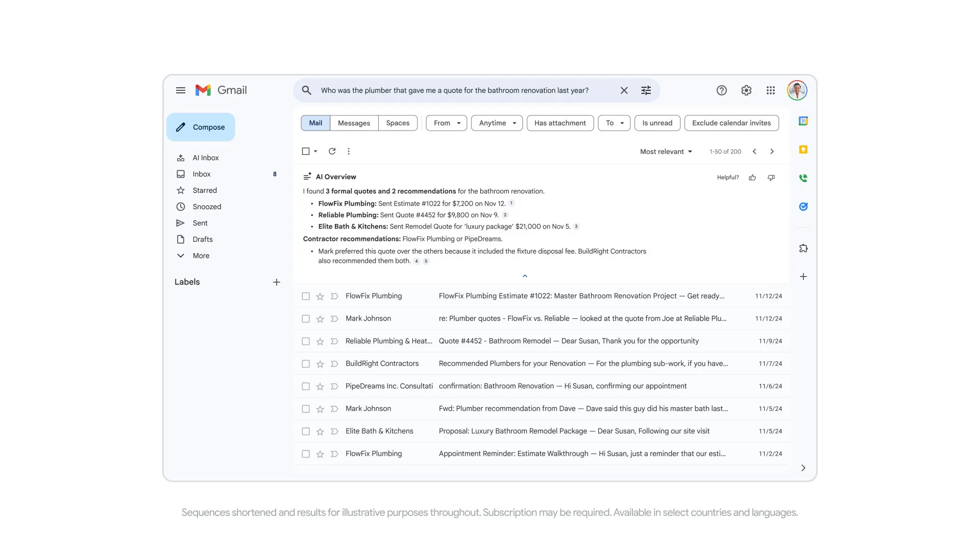Open advanced search filters icon in search bar

point(646,90)
